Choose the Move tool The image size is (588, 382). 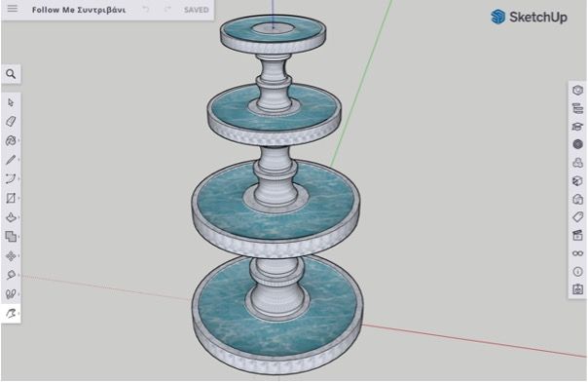tap(11, 256)
